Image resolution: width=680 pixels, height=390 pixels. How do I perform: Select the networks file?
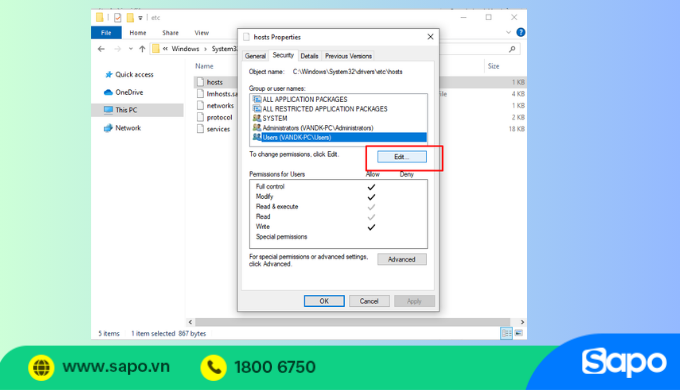220,105
